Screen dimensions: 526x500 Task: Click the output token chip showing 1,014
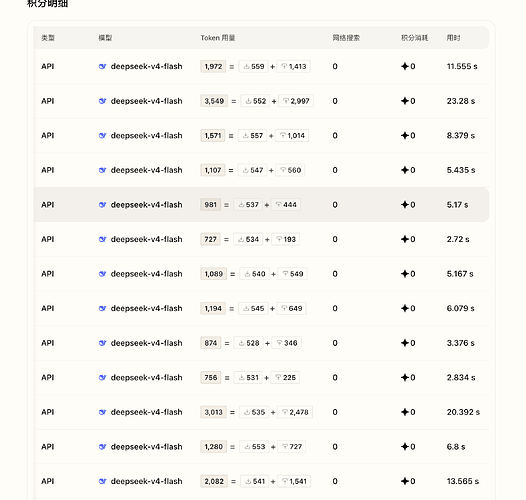[x=292, y=136]
